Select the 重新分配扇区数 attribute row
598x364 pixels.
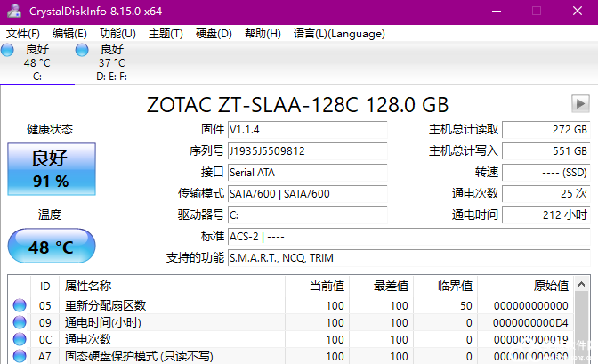(x=291, y=305)
